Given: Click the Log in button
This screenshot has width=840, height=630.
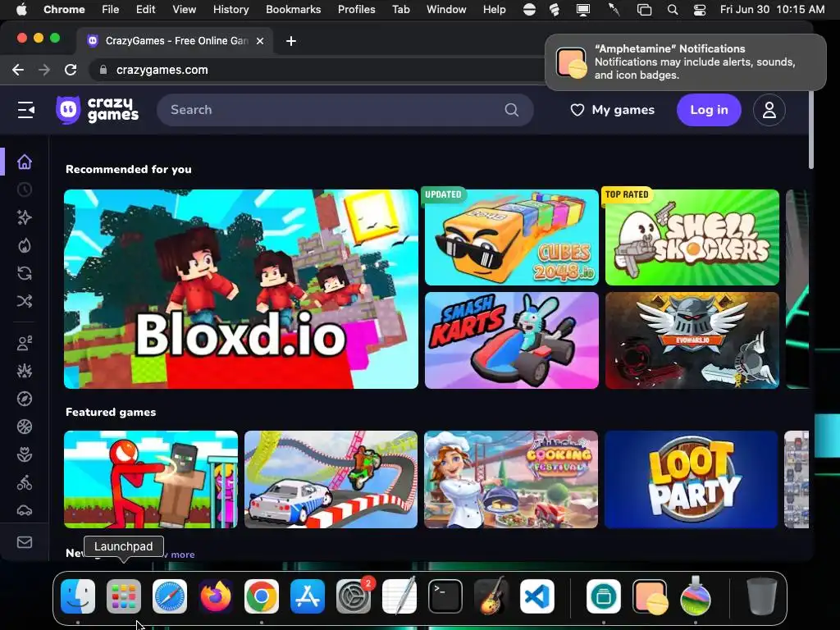Looking at the screenshot, I should coord(709,110).
